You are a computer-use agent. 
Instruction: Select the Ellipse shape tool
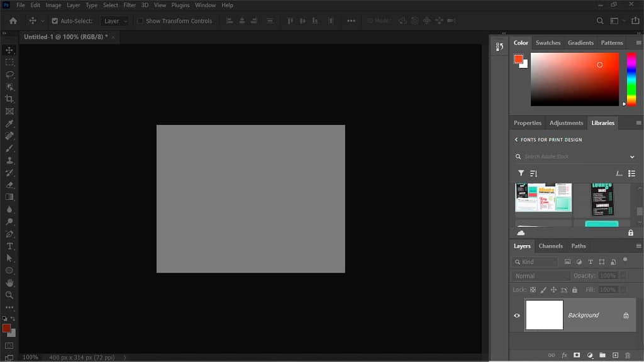9,270
